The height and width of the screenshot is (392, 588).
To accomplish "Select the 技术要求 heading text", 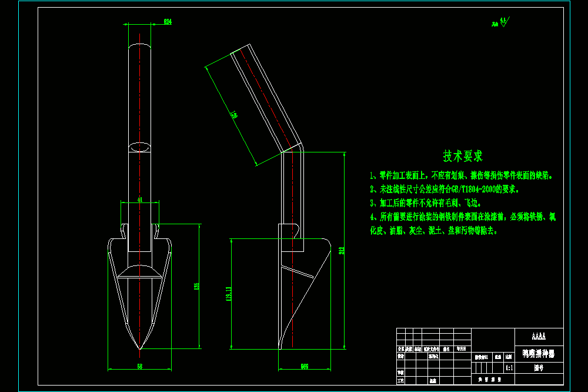I will 463,156.
